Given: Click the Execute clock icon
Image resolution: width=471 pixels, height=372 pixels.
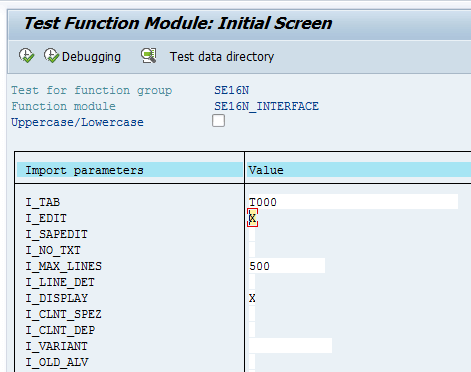Looking at the screenshot, I should [x=26, y=56].
